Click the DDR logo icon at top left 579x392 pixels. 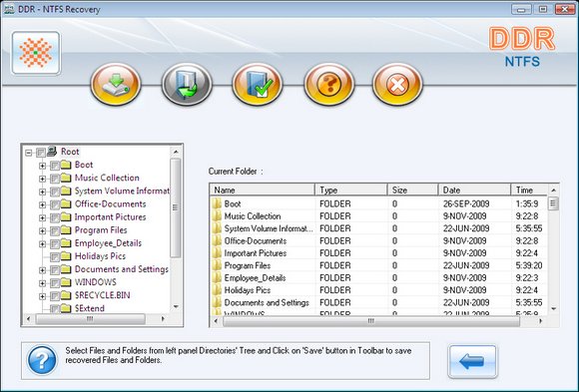(x=36, y=53)
